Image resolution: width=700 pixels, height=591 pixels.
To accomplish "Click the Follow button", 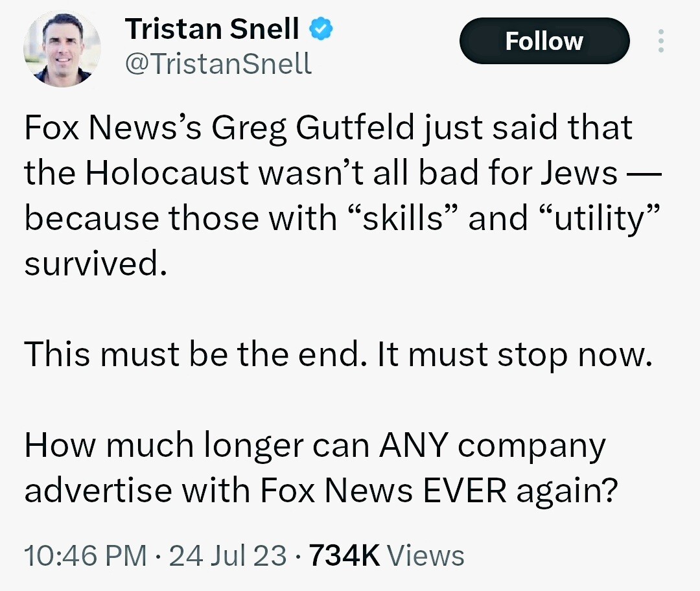I will [x=544, y=41].
